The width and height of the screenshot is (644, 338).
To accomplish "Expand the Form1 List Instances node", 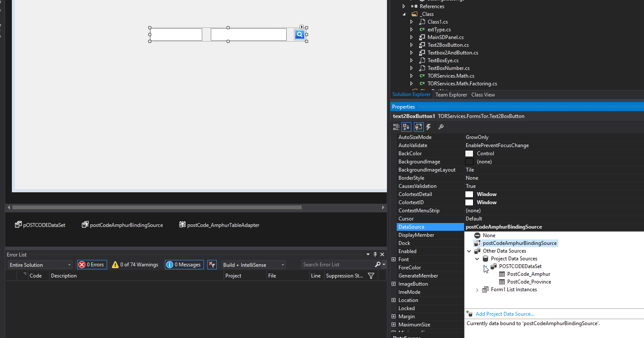I will click(477, 290).
